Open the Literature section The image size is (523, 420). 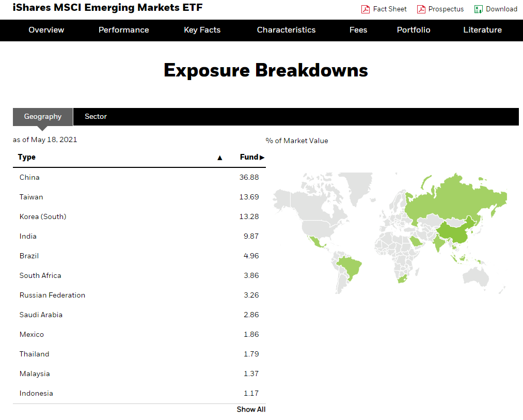482,30
